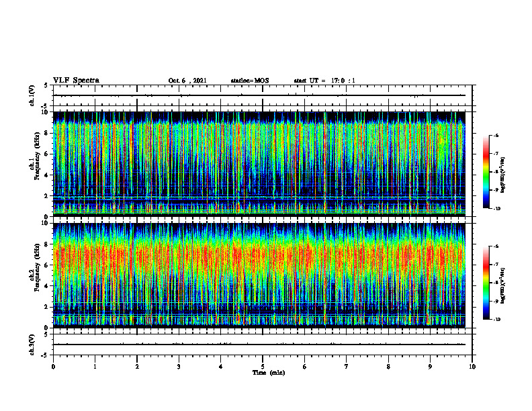Click the "ch.3(V)" axis label of bottom waveform
This screenshot has width=532, height=411.
32,345
